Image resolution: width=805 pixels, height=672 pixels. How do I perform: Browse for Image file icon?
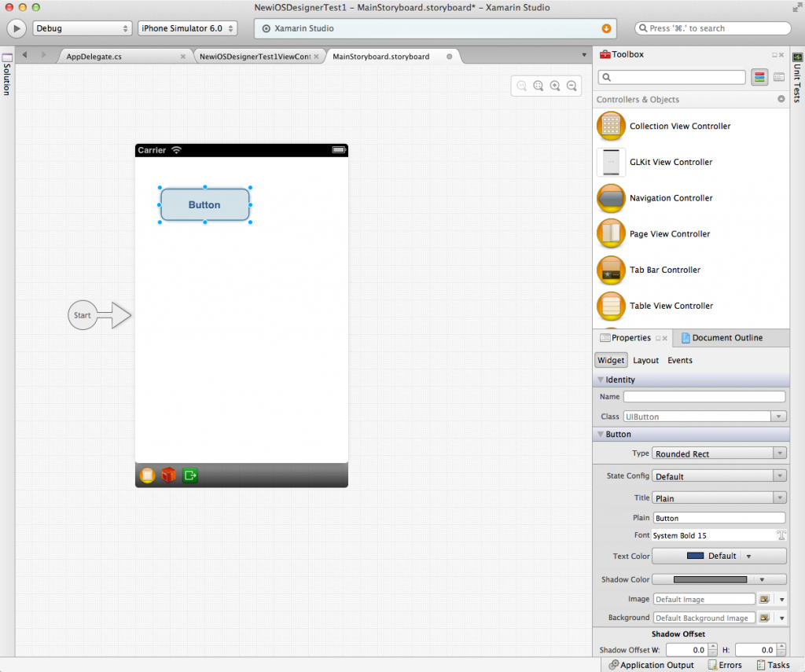tap(764, 599)
